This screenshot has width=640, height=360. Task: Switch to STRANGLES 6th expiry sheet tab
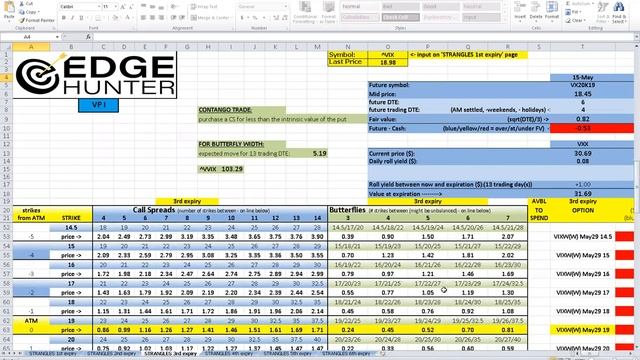346,353
